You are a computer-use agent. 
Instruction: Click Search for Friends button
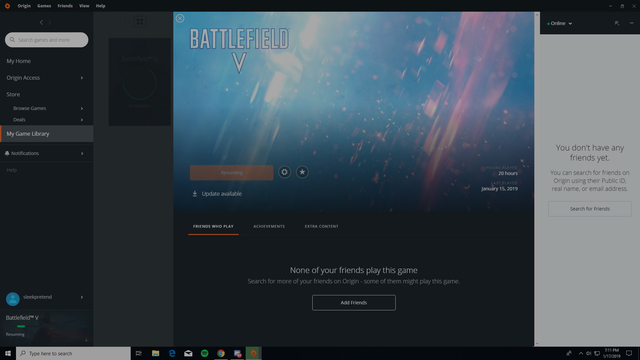tap(590, 209)
